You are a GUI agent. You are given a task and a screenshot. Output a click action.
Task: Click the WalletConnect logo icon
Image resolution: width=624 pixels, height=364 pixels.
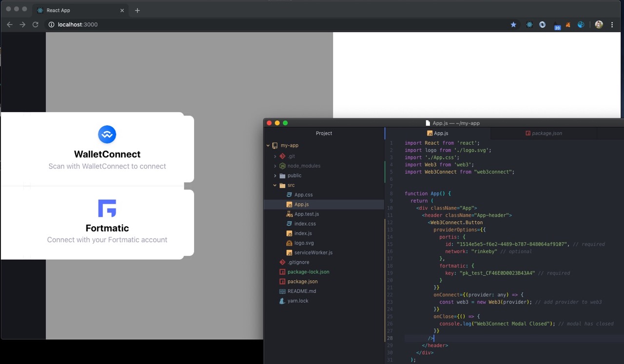coord(107,134)
